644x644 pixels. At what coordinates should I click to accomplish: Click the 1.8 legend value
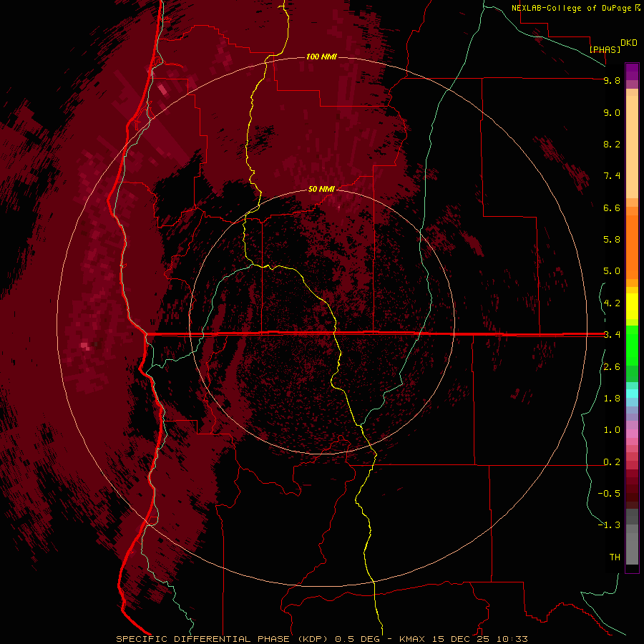pos(612,399)
